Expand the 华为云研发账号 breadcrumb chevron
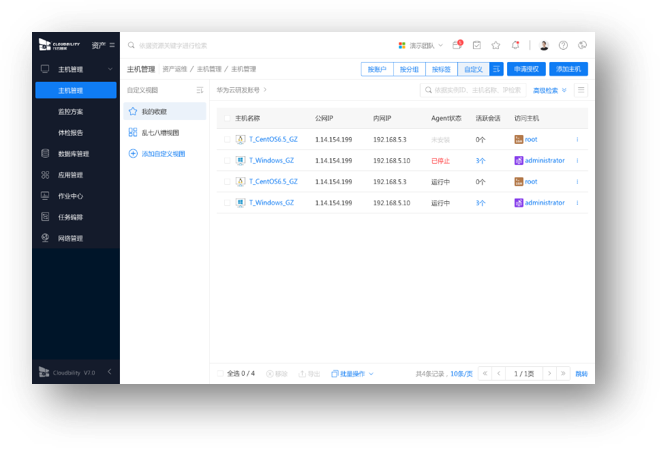660x449 pixels. pos(265,90)
